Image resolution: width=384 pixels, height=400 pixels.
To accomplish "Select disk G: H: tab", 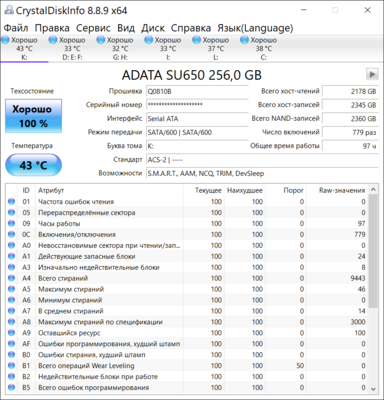I will tap(120, 48).
